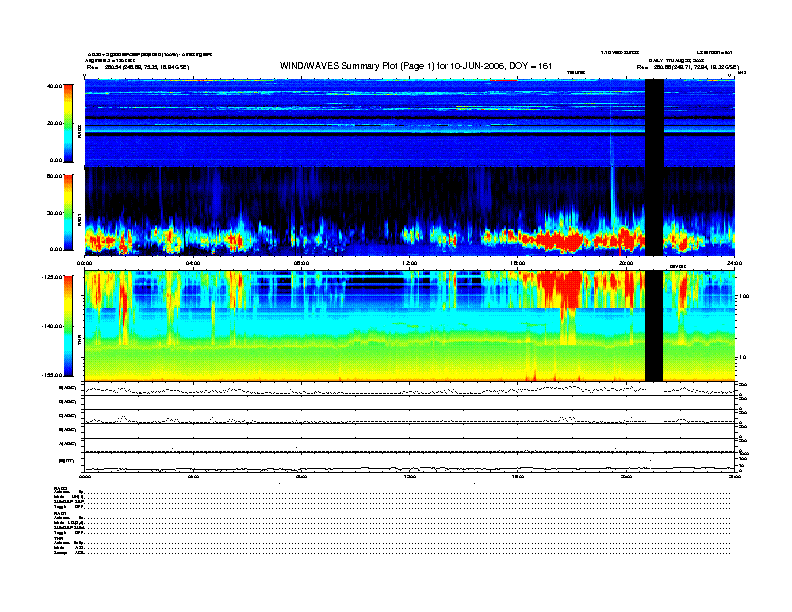Click the RAD1 vertical axis label
The width and height of the screenshot is (792, 612).
(79, 219)
